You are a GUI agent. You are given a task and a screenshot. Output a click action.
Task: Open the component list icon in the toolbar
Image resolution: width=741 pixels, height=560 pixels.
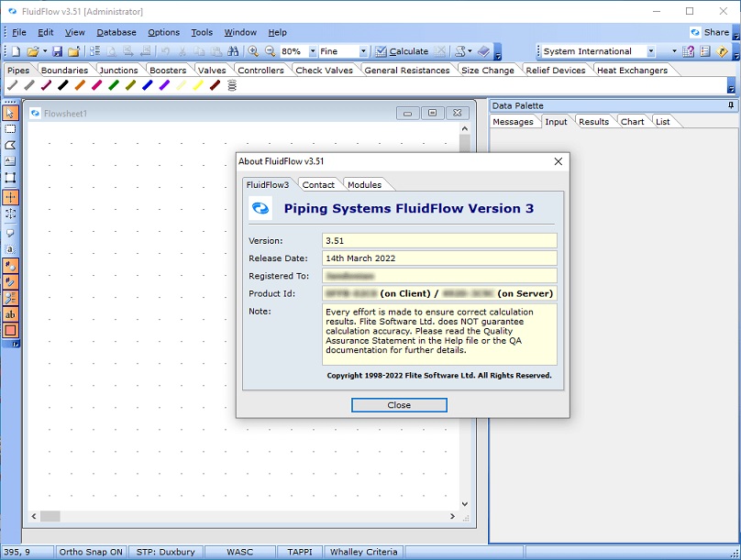[x=95, y=51]
